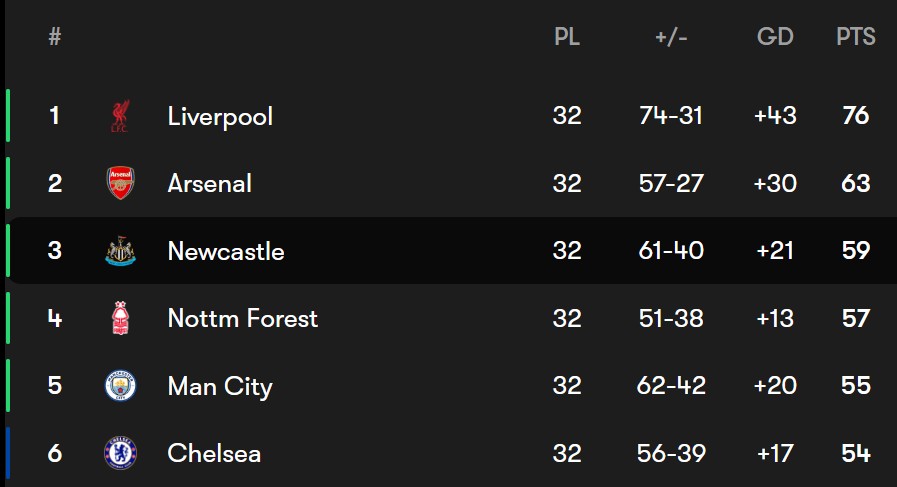
Task: Click Newcastle's 61-40 goals record
Action: tap(671, 251)
